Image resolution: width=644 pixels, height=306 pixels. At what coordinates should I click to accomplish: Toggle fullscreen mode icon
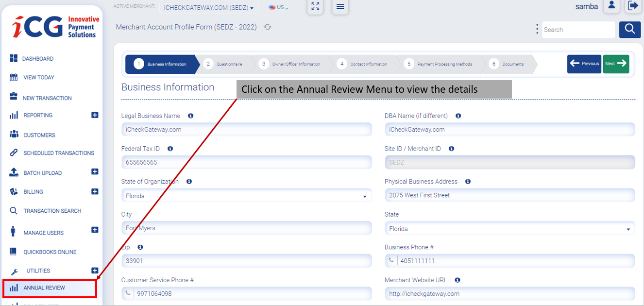pyautogui.click(x=315, y=6)
